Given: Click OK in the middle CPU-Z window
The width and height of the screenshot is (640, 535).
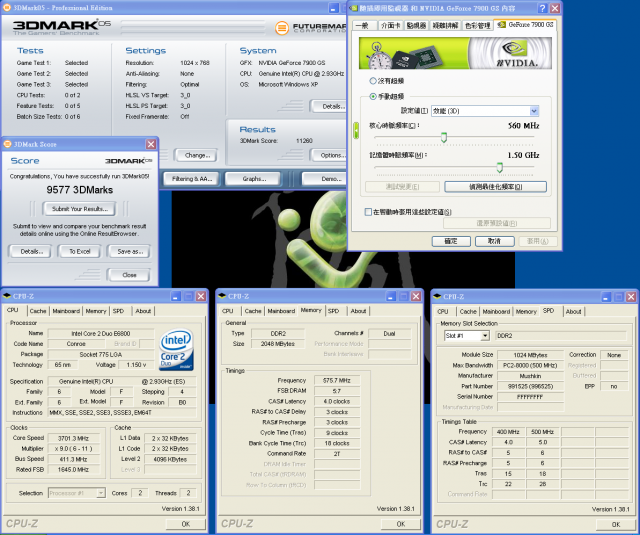Looking at the screenshot, I should click(x=400, y=524).
